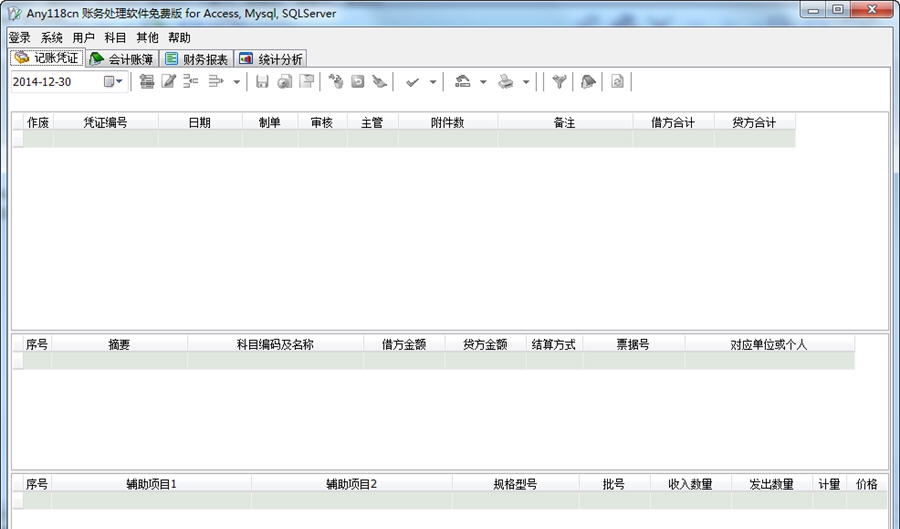The width and height of the screenshot is (900, 529).
Task: Open the dropdown next to the checkmark icon
Action: click(x=433, y=82)
